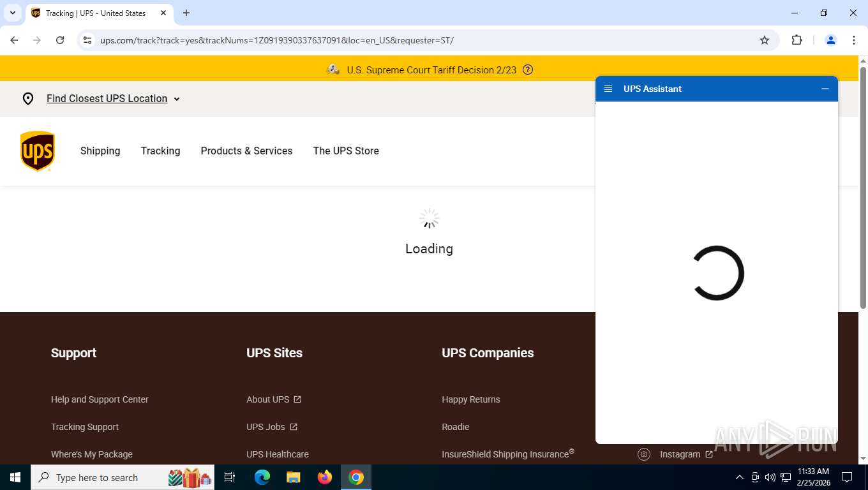Open Task View on taskbar

pos(230,477)
